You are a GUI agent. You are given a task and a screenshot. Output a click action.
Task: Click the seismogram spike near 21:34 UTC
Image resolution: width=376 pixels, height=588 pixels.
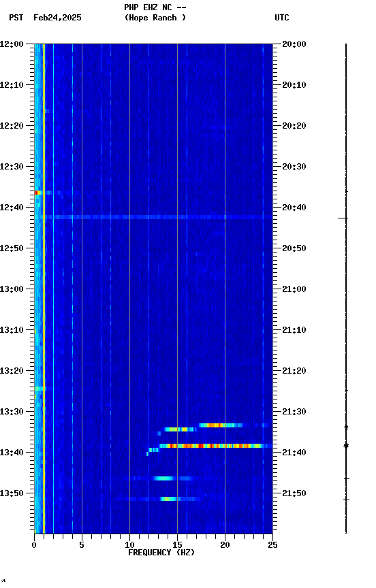point(346,427)
